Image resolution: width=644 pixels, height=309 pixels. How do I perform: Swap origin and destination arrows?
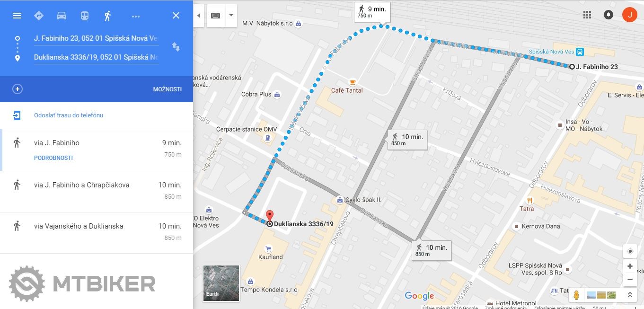coord(176,47)
